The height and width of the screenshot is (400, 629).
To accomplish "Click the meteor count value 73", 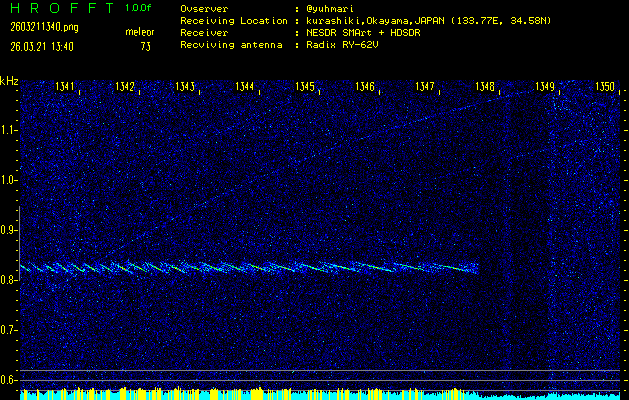I will [145, 46].
